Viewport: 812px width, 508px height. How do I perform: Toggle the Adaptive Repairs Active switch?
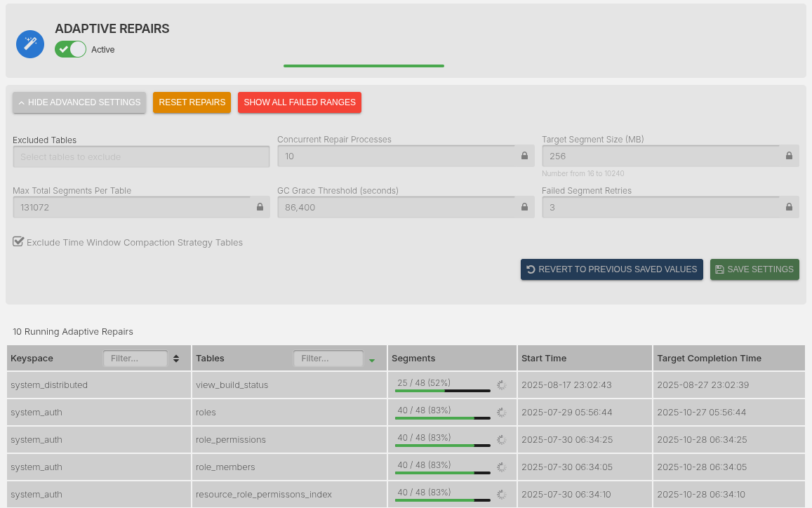(70, 49)
